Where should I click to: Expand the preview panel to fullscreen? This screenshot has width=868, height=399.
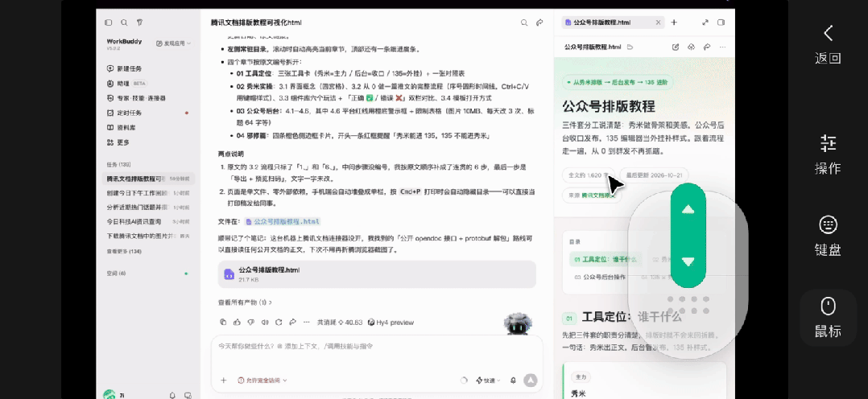pyautogui.click(x=705, y=23)
